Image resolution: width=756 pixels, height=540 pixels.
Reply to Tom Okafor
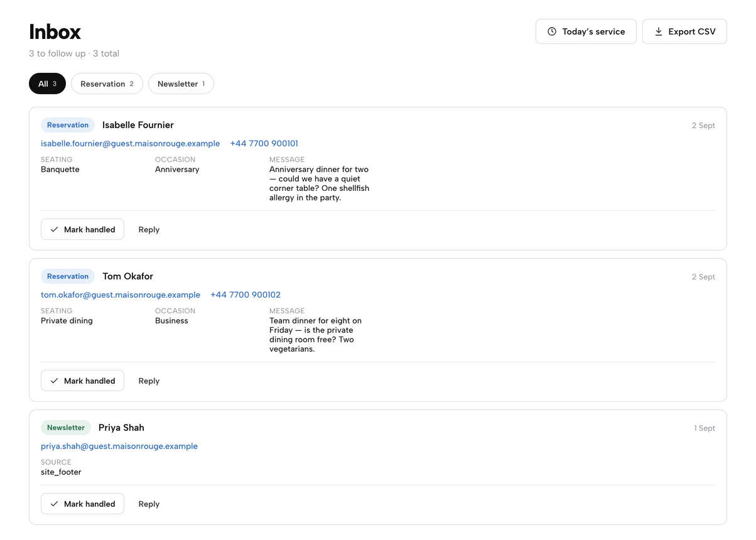[149, 381]
